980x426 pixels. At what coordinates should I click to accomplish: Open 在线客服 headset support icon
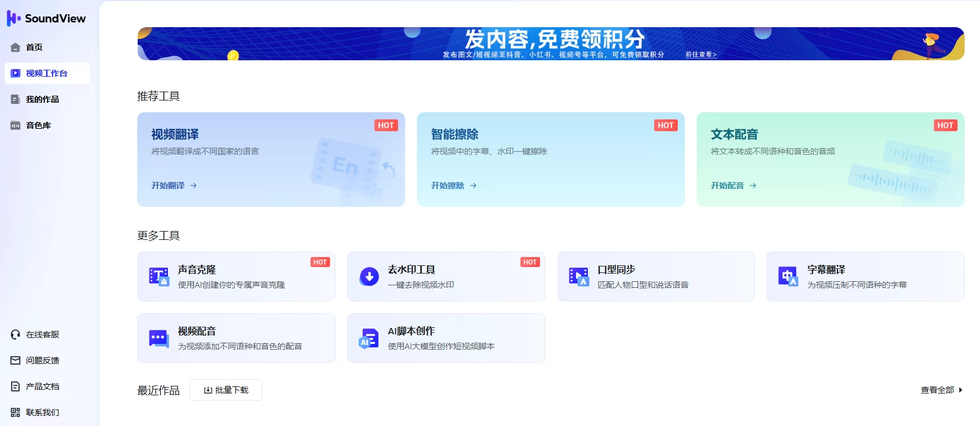tap(15, 334)
